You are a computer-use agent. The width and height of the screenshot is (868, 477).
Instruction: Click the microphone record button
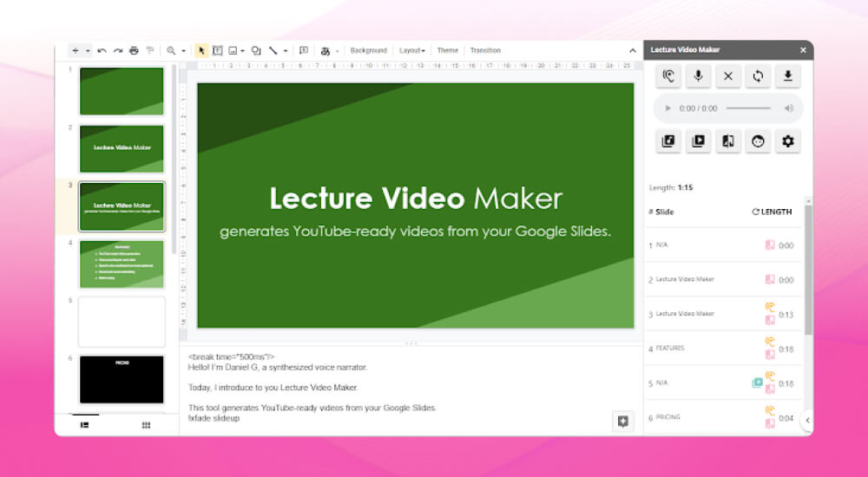[x=698, y=76]
